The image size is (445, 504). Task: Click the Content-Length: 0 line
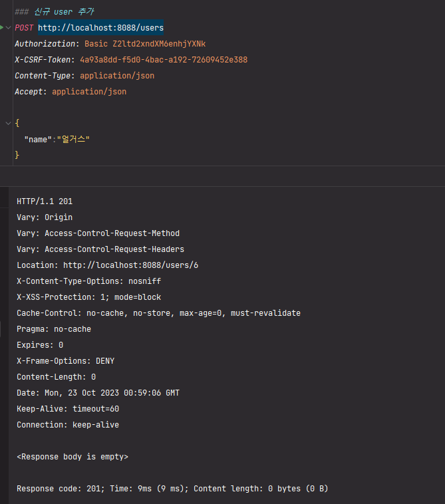pyautogui.click(x=57, y=377)
